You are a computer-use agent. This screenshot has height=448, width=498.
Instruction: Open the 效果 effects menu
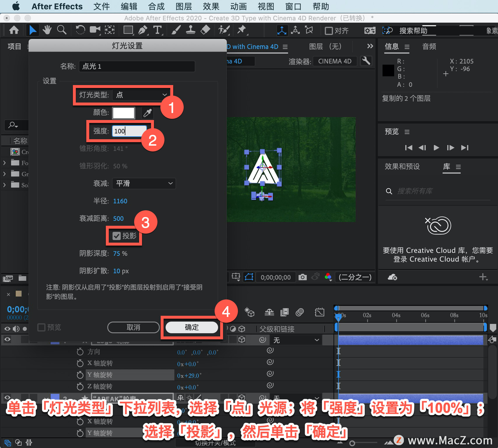tap(211, 6)
